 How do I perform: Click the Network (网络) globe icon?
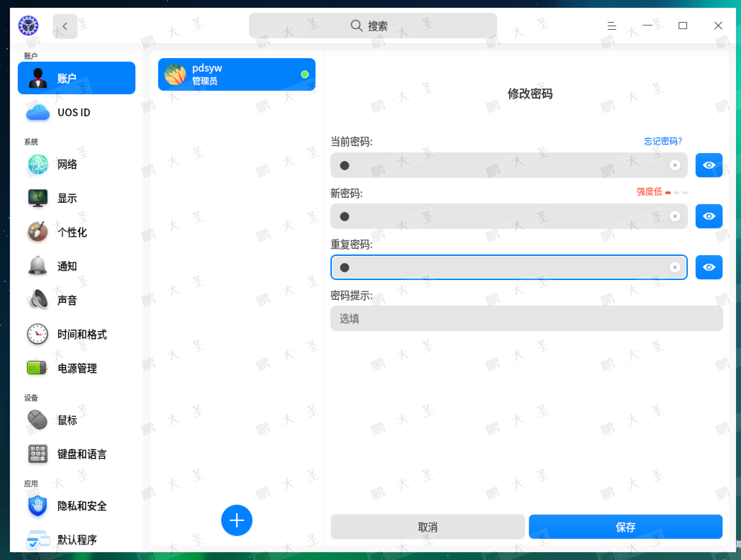[x=38, y=164]
